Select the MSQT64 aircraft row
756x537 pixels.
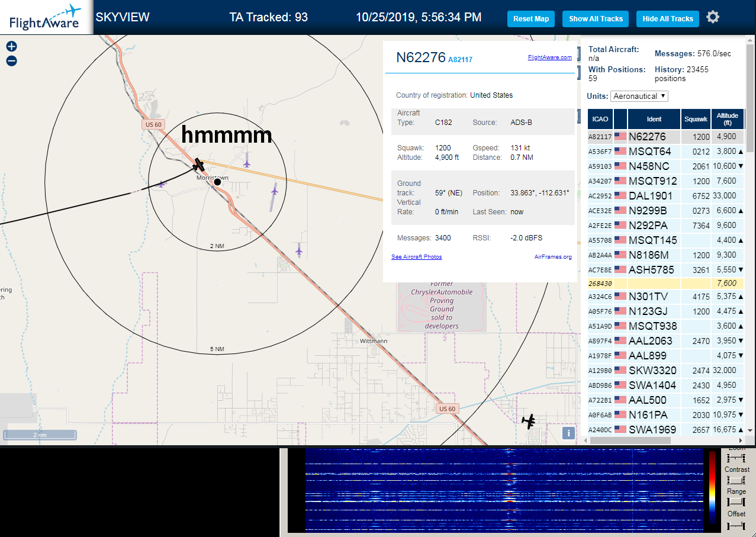666,152
